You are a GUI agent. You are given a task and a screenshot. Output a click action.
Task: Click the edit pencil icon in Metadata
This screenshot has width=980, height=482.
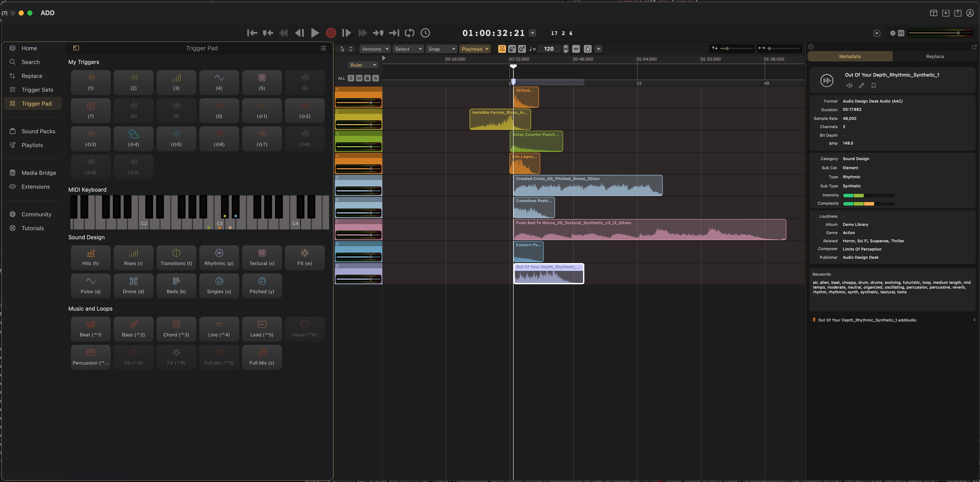(861, 86)
